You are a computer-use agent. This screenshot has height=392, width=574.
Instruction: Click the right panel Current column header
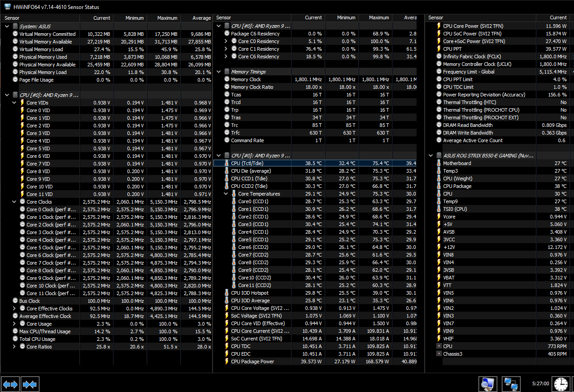click(553, 17)
